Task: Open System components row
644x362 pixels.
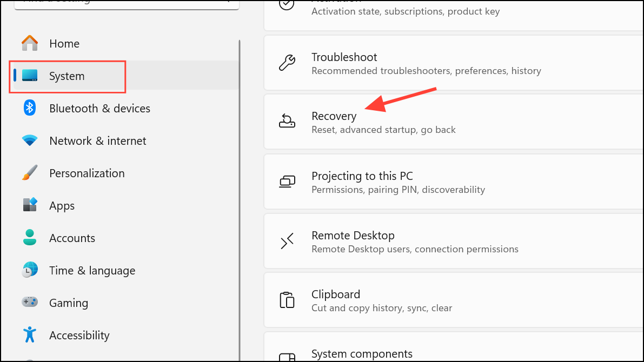Action: pos(454,350)
